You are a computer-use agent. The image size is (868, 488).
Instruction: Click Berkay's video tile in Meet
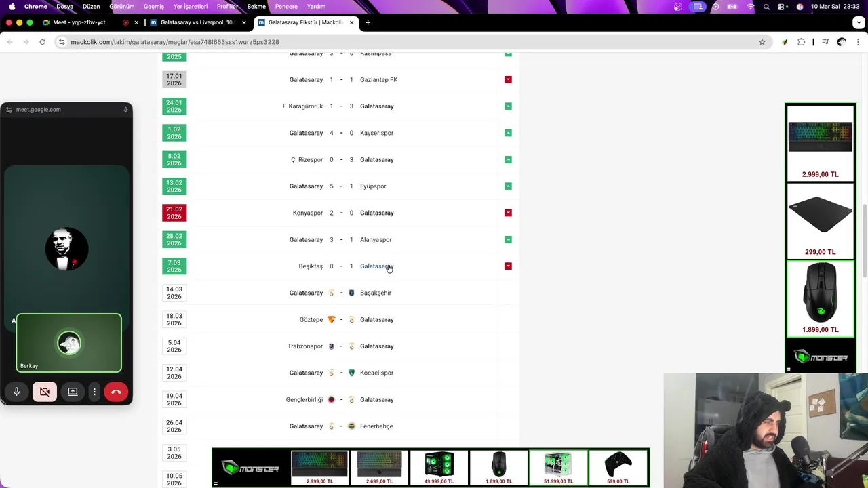69,343
